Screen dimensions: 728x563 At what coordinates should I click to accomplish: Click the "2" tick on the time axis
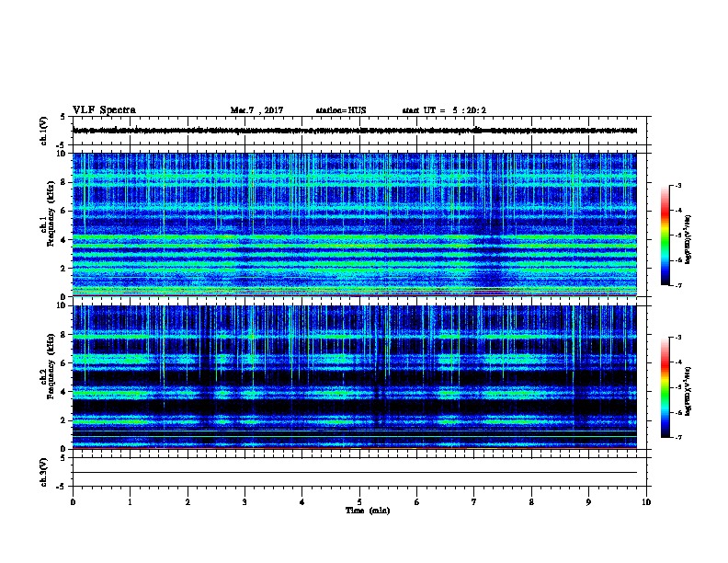coord(188,502)
